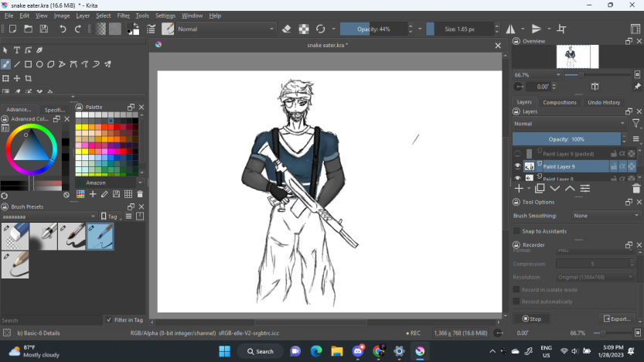This screenshot has width=644, height=362.
Task: Choose brush preset button in toolbar
Action: pyautogui.click(x=168, y=29)
